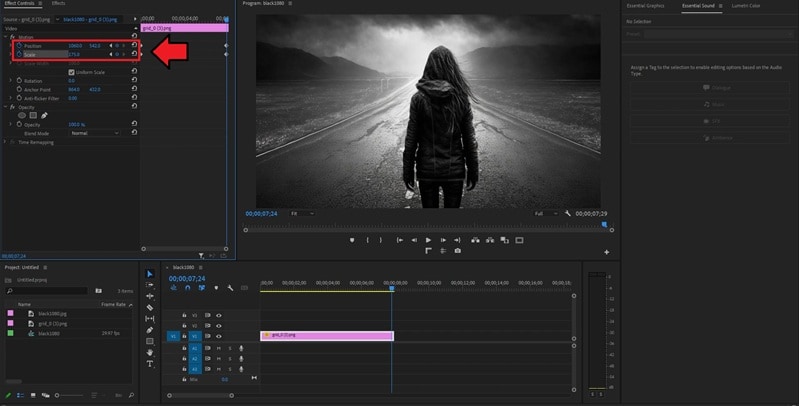The image size is (799, 406).
Task: Play the sequence in Program monitor
Action: 428,240
